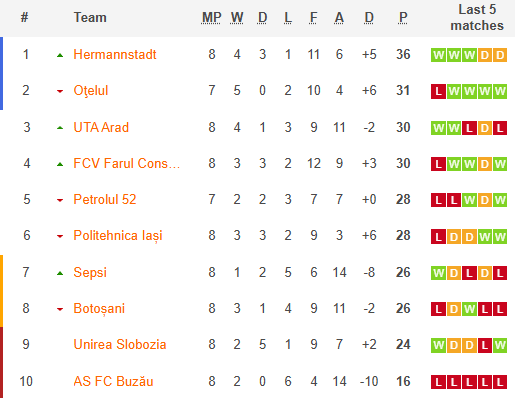Click the W wins column header
The width and height of the screenshot is (515, 398).
tap(237, 17)
